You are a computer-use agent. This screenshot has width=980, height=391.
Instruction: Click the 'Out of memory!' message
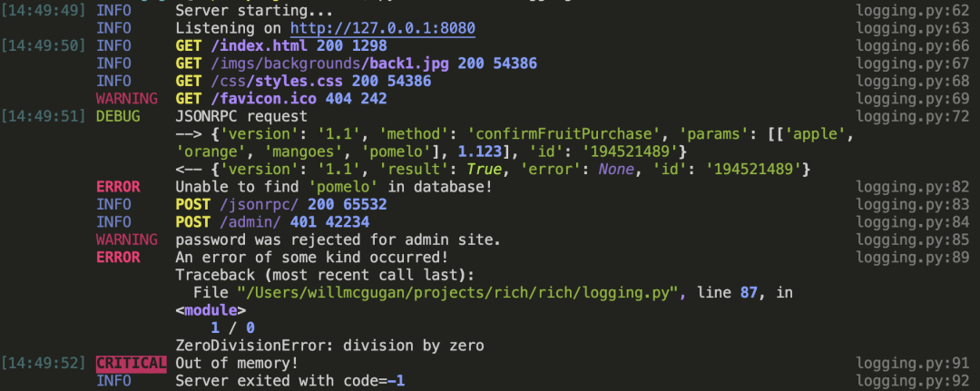coord(237,363)
